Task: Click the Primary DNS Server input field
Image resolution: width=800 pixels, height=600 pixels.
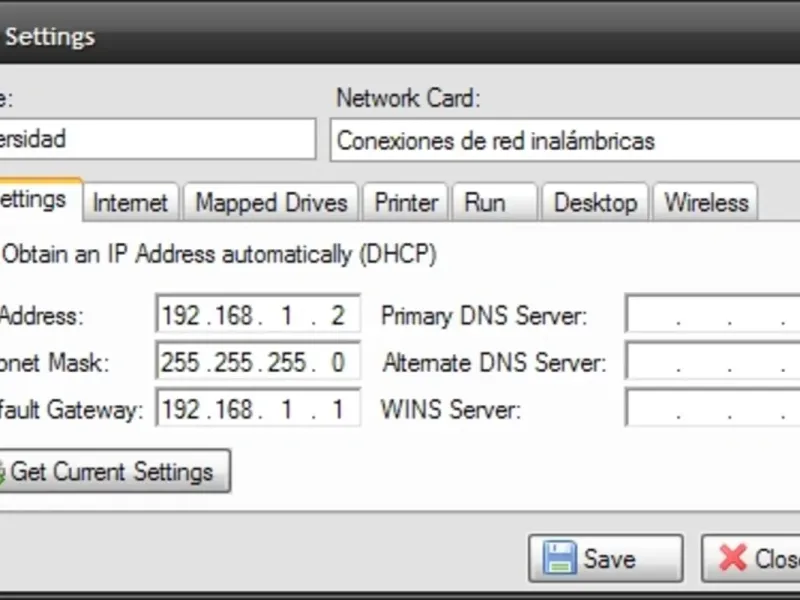Action: tap(712, 313)
